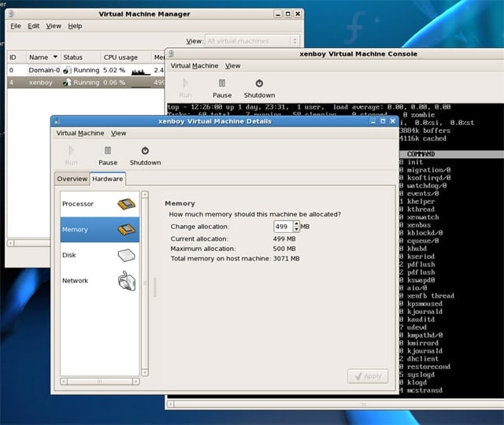Click the Change allocation memory field
The width and height of the screenshot is (504, 425).
coord(283,227)
